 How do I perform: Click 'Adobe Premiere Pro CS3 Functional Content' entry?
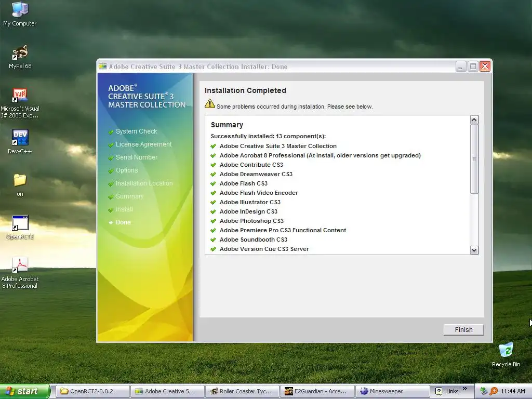tap(283, 230)
